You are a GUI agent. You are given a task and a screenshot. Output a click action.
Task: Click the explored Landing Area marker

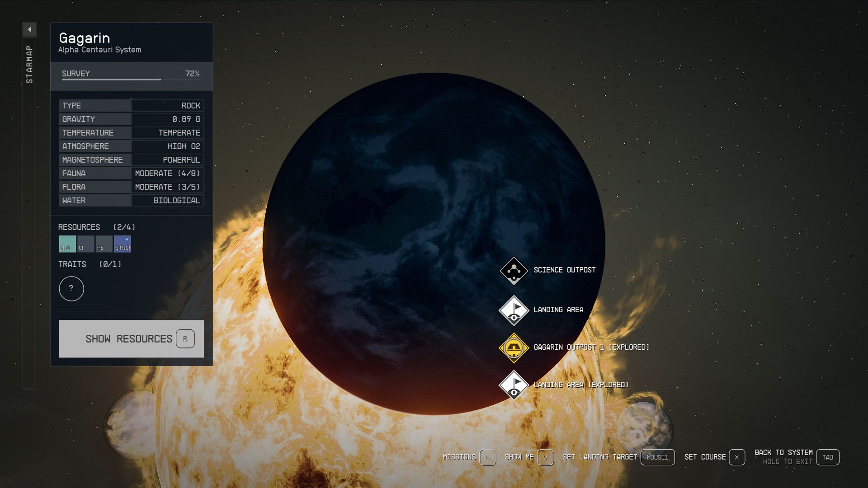tap(514, 385)
